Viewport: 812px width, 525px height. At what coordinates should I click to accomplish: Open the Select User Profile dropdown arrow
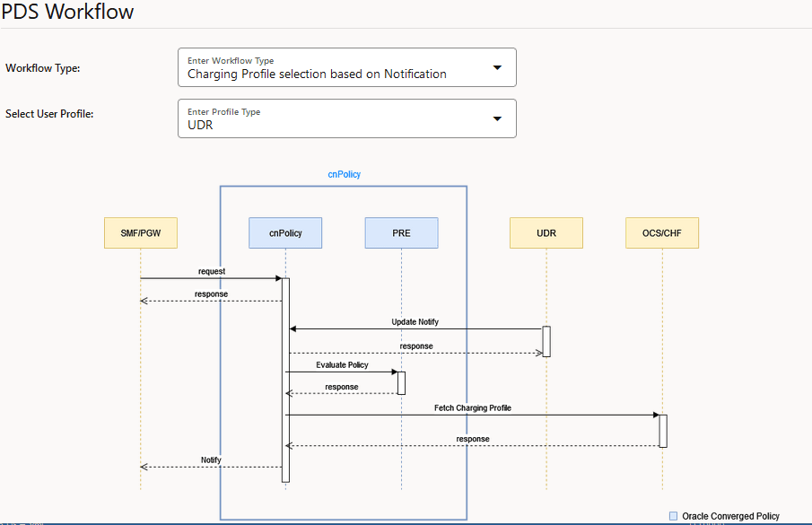[x=497, y=118]
